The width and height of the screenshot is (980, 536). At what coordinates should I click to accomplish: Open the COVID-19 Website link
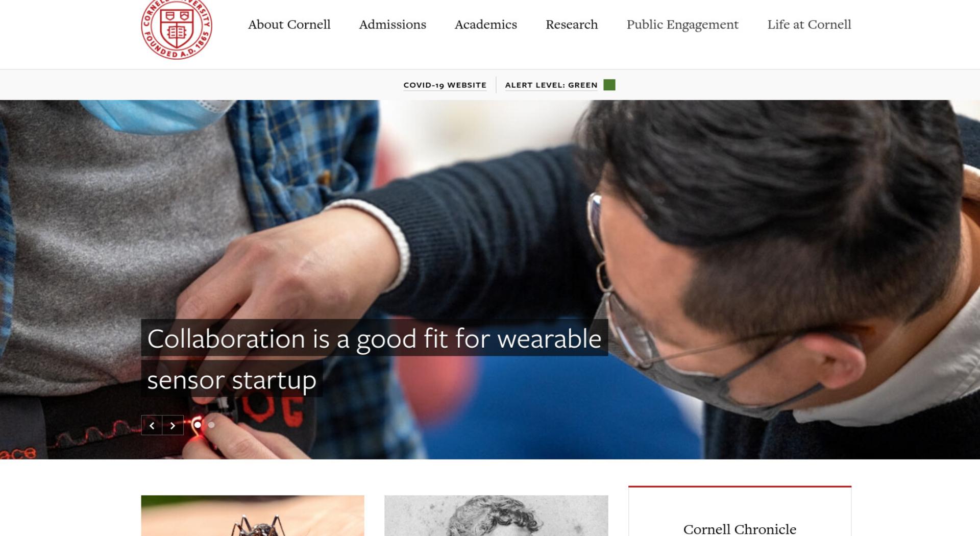pyautogui.click(x=445, y=85)
